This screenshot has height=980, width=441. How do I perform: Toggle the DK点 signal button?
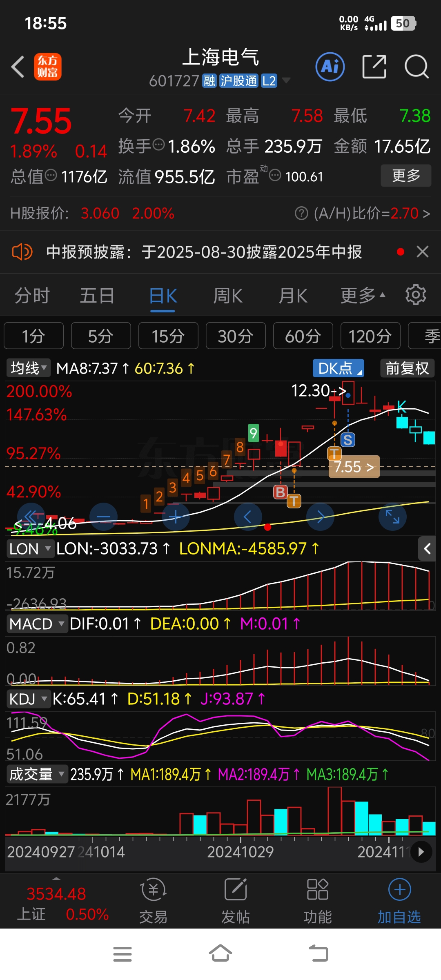pyautogui.click(x=338, y=368)
